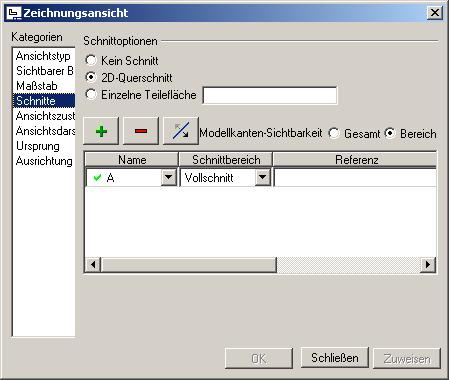Screen dimensions: 449x380
Task: Click the Zeichnungsansicht title bar icon
Action: tap(14, 13)
